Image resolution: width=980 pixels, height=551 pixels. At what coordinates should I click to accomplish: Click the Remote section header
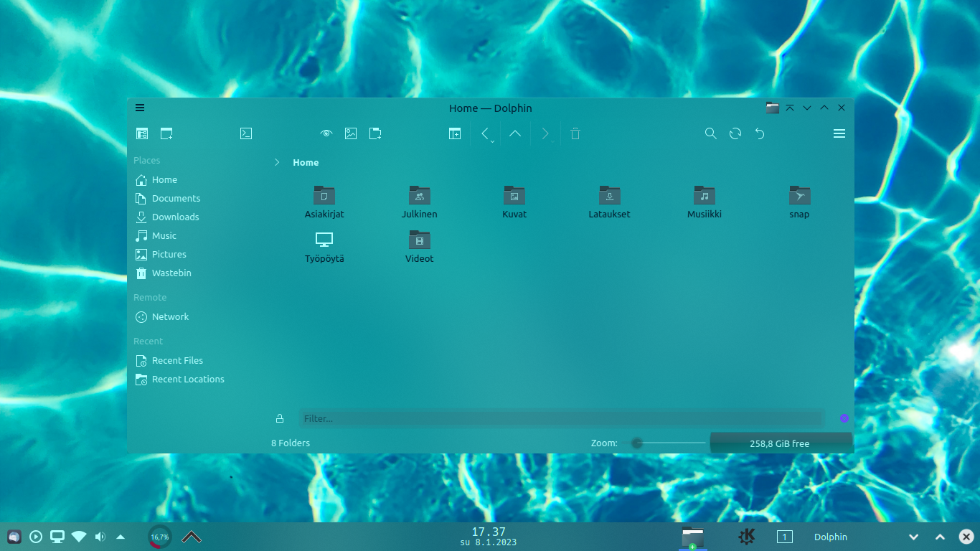tap(150, 297)
